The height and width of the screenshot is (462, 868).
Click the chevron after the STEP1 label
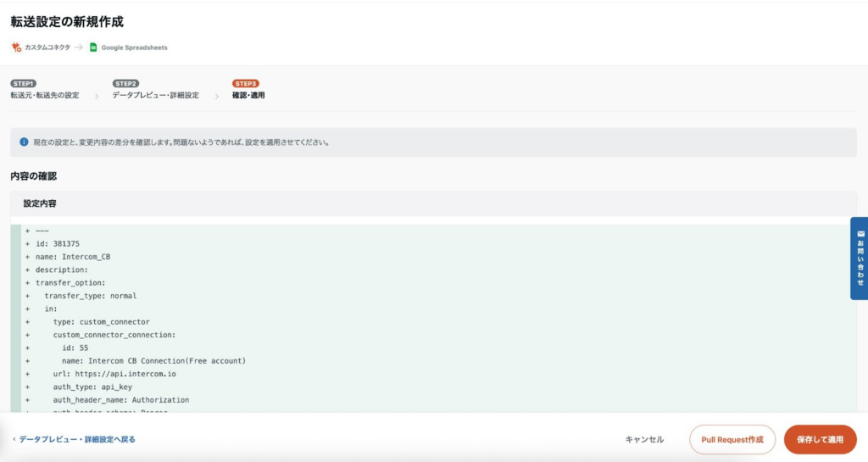(x=96, y=96)
